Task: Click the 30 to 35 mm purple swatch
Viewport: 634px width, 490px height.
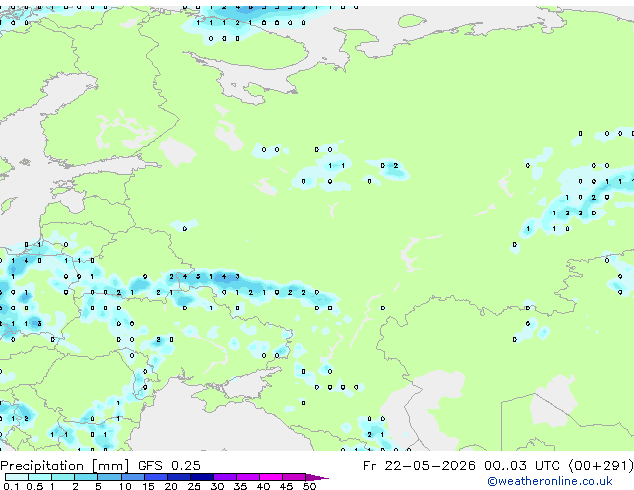Action: point(225,477)
